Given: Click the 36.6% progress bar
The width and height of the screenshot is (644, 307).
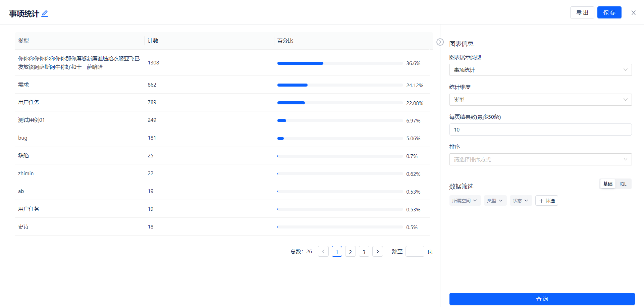Looking at the screenshot, I should [340, 63].
